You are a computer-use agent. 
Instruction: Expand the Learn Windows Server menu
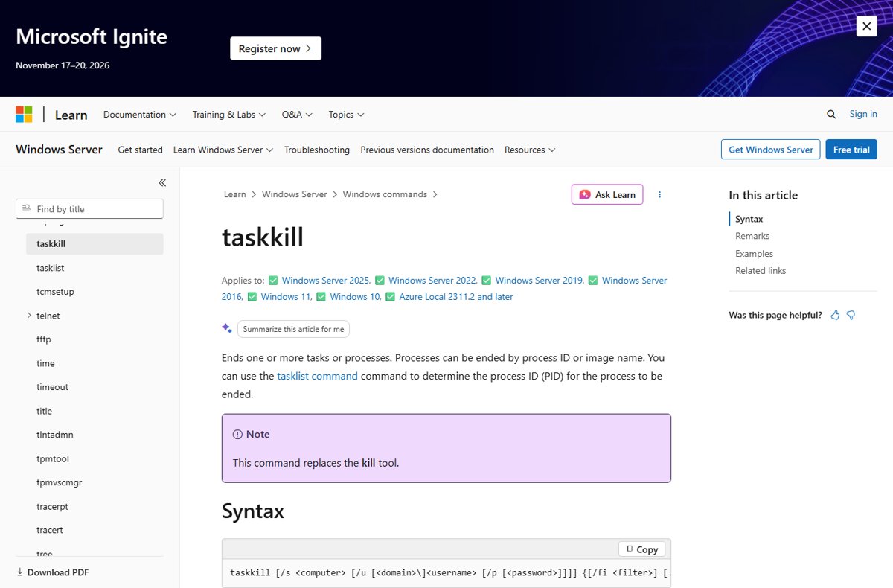[223, 150]
